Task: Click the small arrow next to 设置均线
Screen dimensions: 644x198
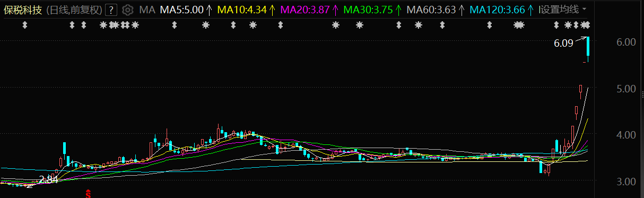Action: pyautogui.click(x=584, y=10)
